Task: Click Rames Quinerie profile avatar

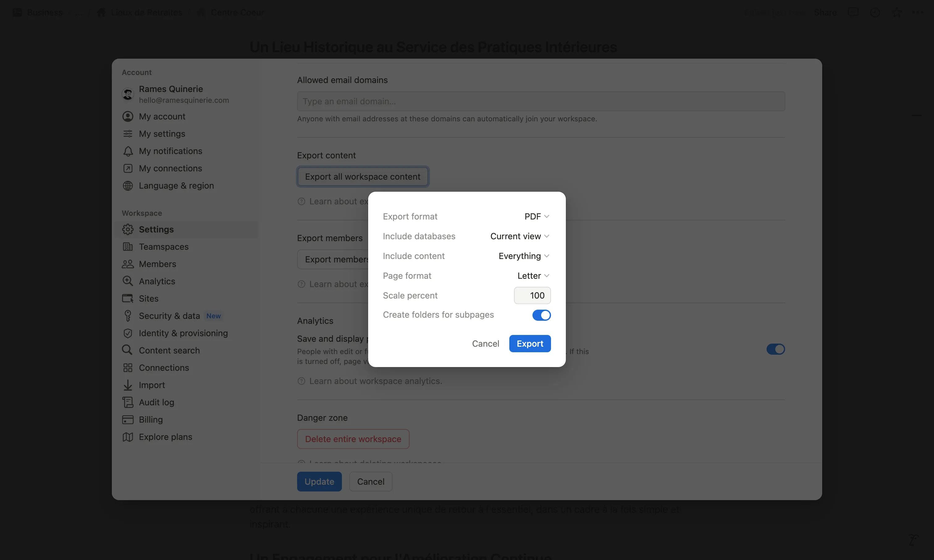Action: 128,94
